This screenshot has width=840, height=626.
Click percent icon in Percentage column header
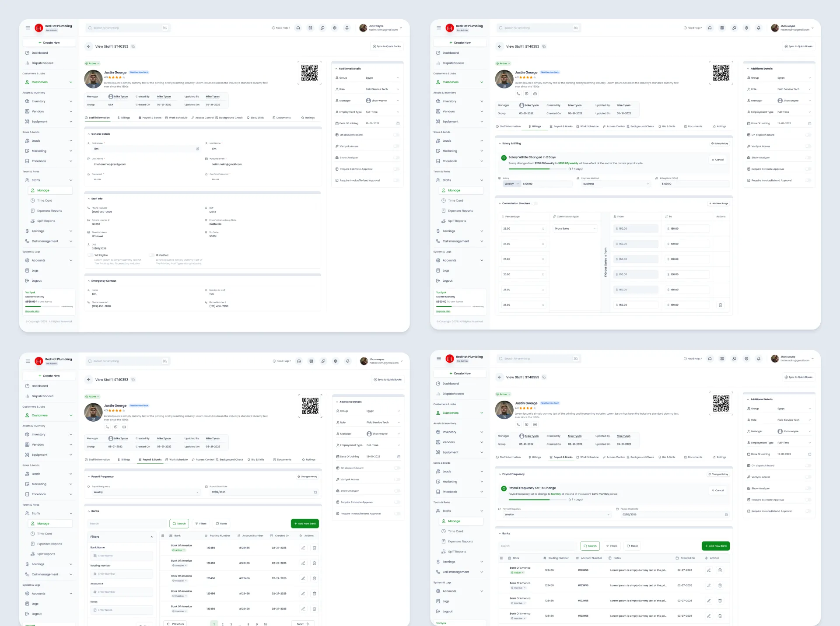(x=503, y=217)
